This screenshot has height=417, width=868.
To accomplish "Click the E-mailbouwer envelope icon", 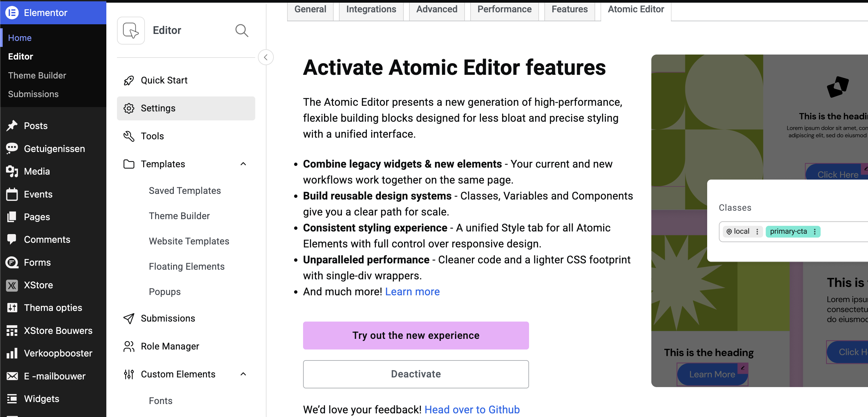I will (12, 376).
